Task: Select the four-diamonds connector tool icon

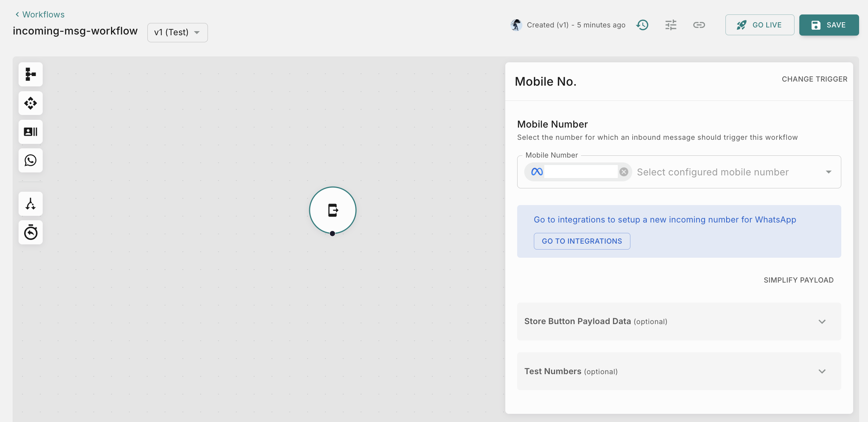Action: (x=30, y=103)
